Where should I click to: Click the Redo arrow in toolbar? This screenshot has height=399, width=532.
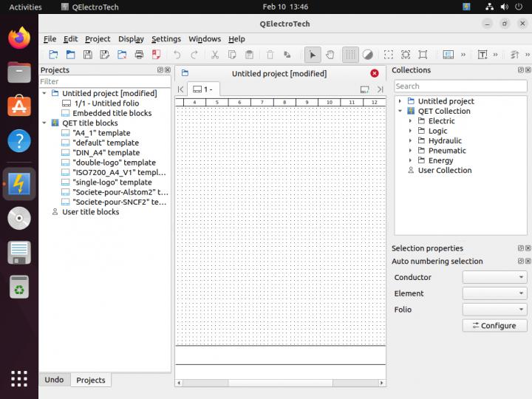[x=194, y=55]
